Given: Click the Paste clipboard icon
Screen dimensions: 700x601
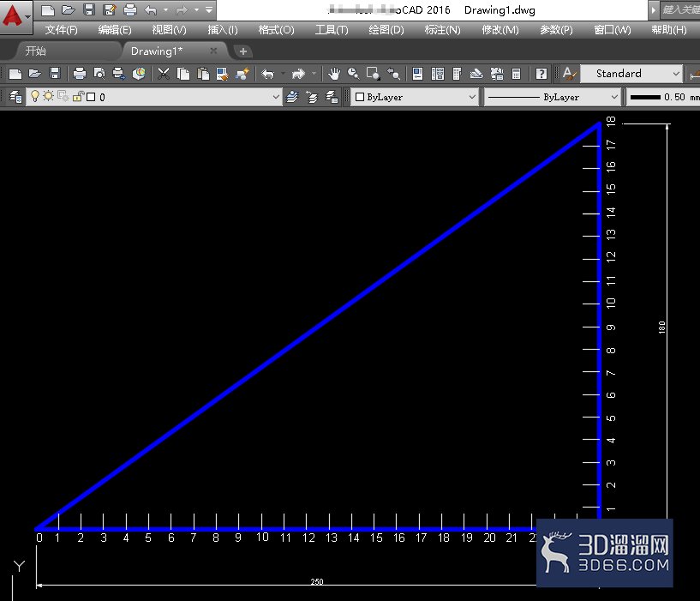Looking at the screenshot, I should pos(203,73).
